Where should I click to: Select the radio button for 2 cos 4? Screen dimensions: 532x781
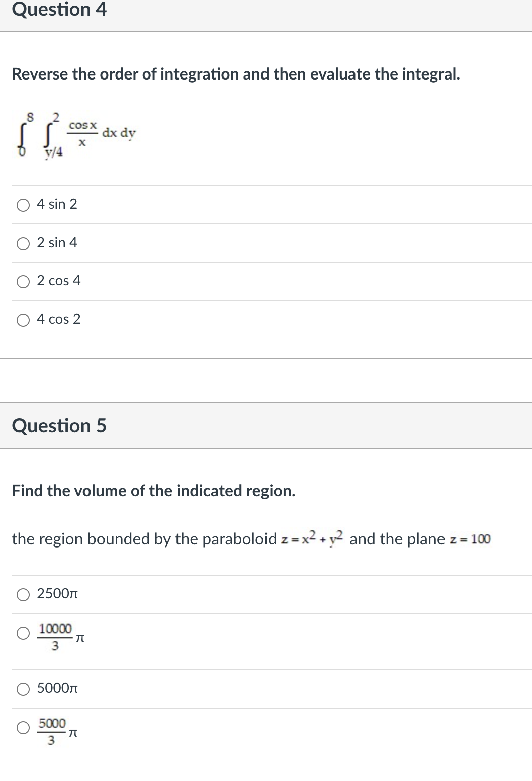click(x=23, y=282)
